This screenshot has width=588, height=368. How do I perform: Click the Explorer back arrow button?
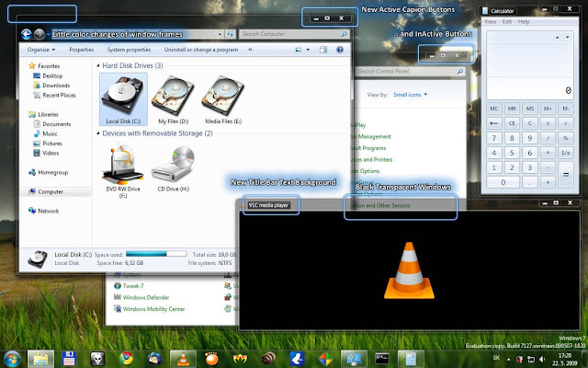coord(27,34)
